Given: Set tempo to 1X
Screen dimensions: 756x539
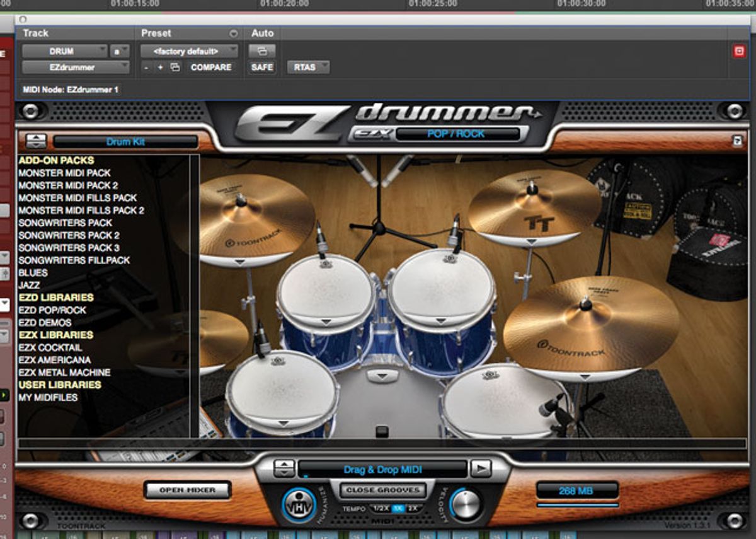Looking at the screenshot, I should click(398, 508).
